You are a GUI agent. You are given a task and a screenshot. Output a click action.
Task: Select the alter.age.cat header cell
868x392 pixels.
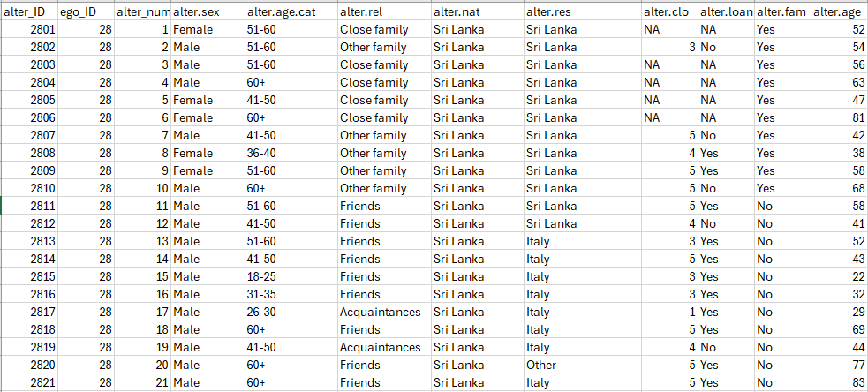pos(289,11)
